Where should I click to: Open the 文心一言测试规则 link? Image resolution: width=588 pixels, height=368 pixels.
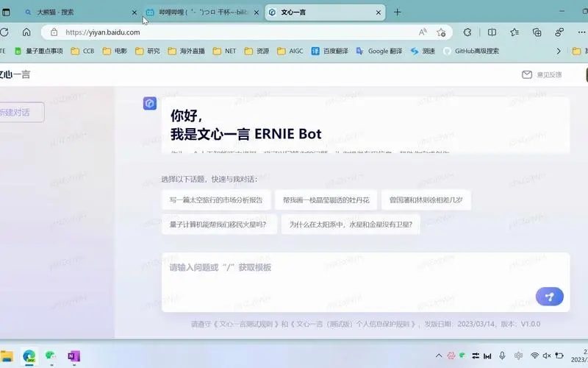click(x=246, y=324)
